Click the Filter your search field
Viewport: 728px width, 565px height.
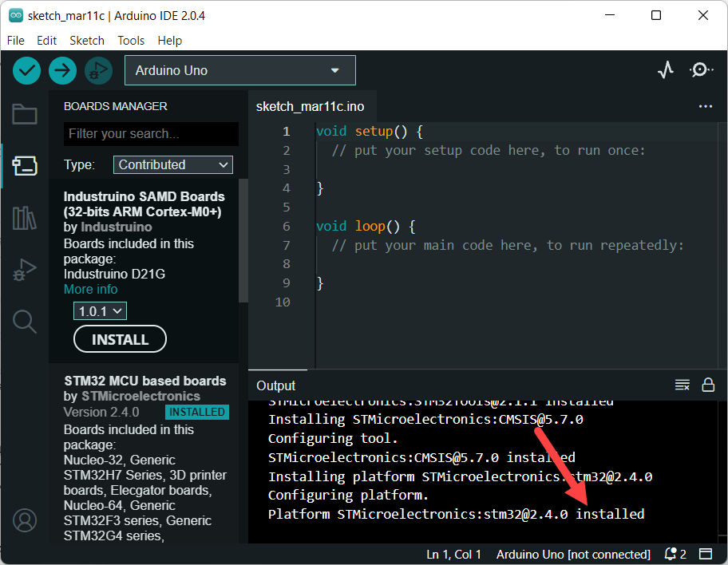151,134
